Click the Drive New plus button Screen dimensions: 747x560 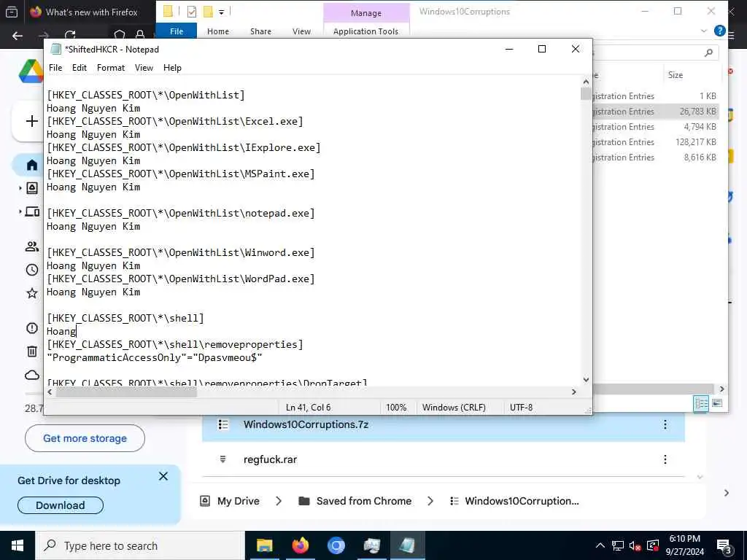(31, 121)
